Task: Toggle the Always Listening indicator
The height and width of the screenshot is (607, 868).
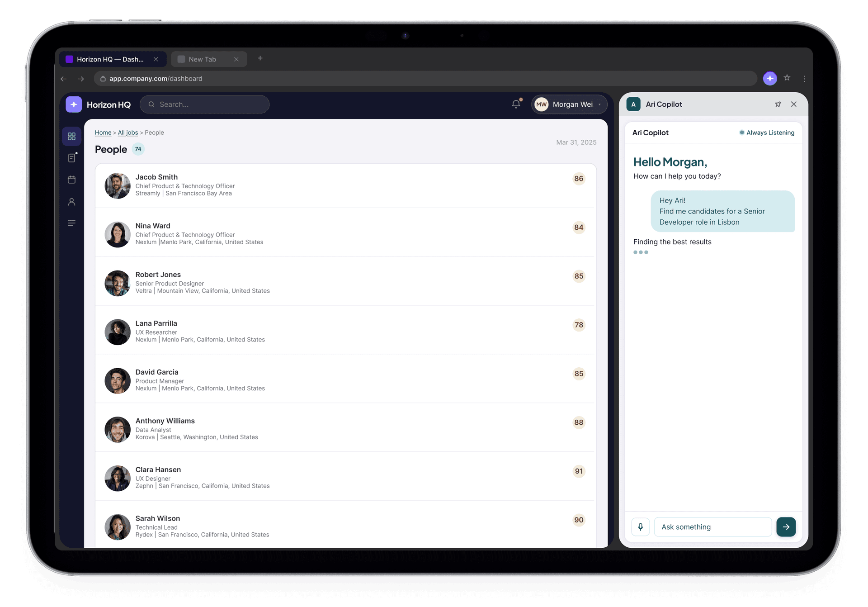Action: pos(767,133)
